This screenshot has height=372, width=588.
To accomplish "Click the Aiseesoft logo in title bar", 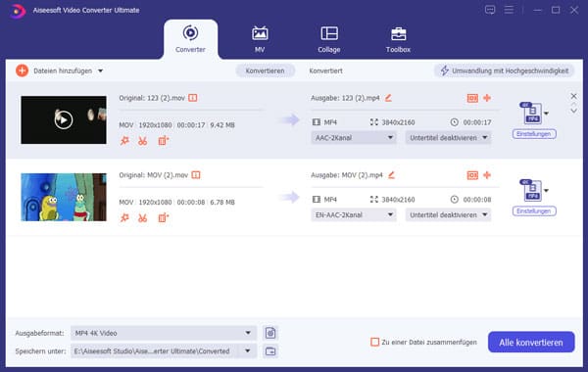I will (x=18, y=11).
